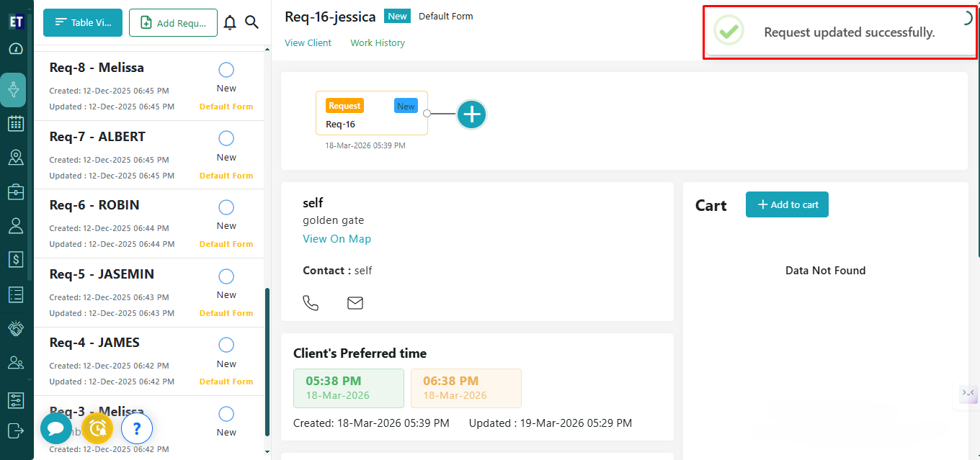Click the notification bell icon
980x460 pixels.
coord(230,23)
